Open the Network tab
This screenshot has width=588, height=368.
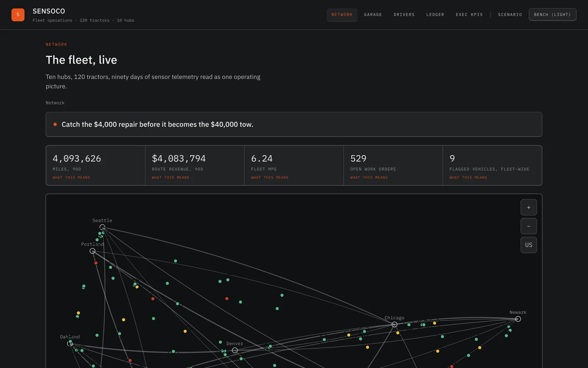(x=342, y=15)
